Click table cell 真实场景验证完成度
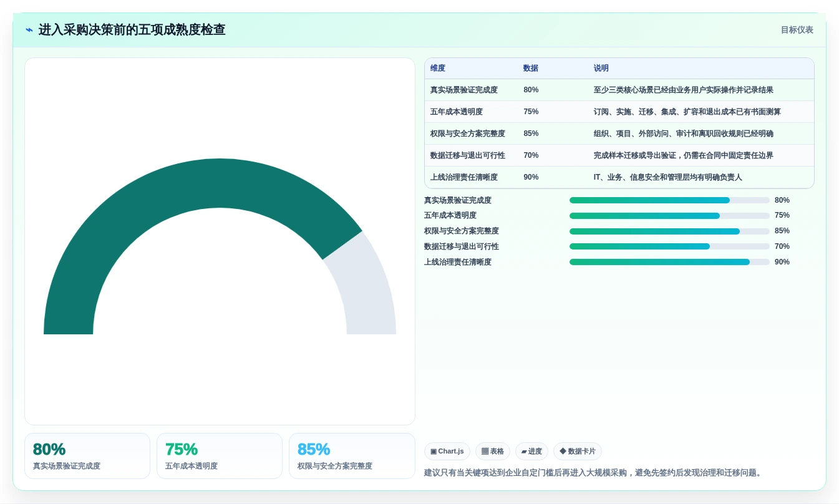Viewport: 839px width, 504px height. [464, 90]
